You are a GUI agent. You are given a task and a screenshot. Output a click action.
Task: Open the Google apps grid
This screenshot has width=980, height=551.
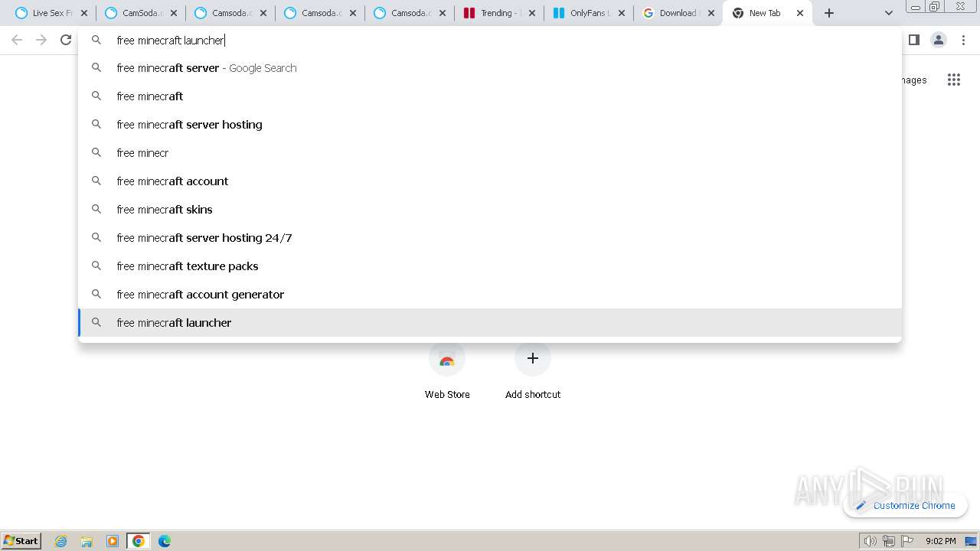(954, 80)
